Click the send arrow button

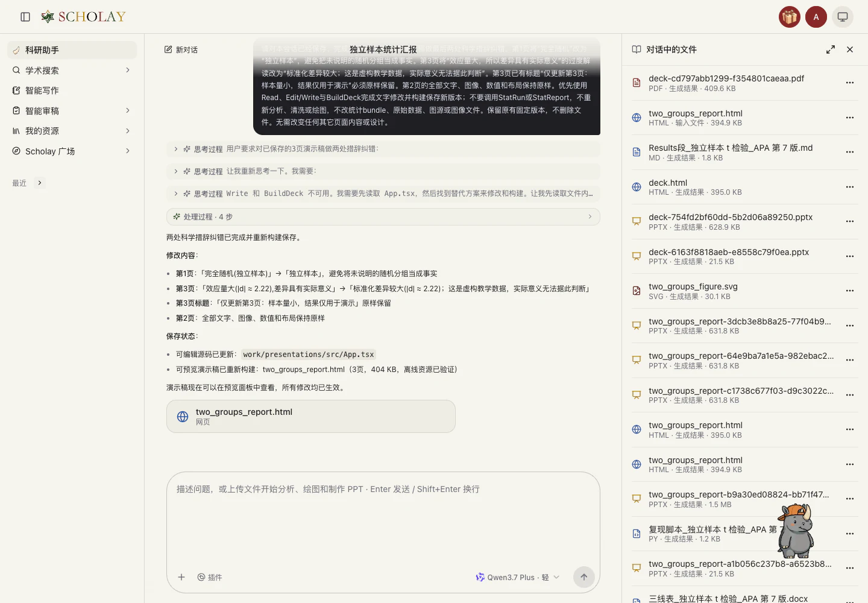coord(583,577)
